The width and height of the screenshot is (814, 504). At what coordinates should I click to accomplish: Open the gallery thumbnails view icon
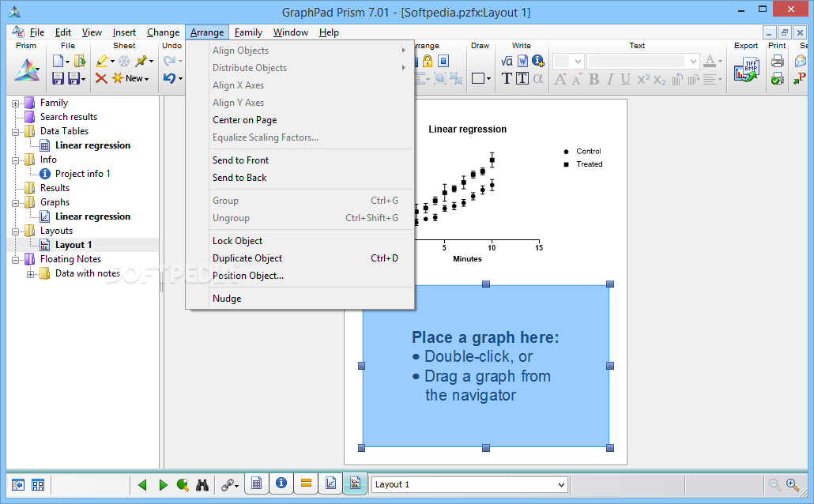coord(38,485)
